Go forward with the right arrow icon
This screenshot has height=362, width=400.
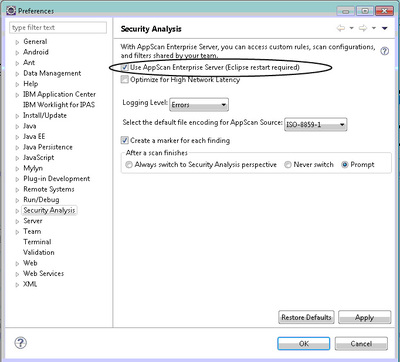(x=363, y=28)
